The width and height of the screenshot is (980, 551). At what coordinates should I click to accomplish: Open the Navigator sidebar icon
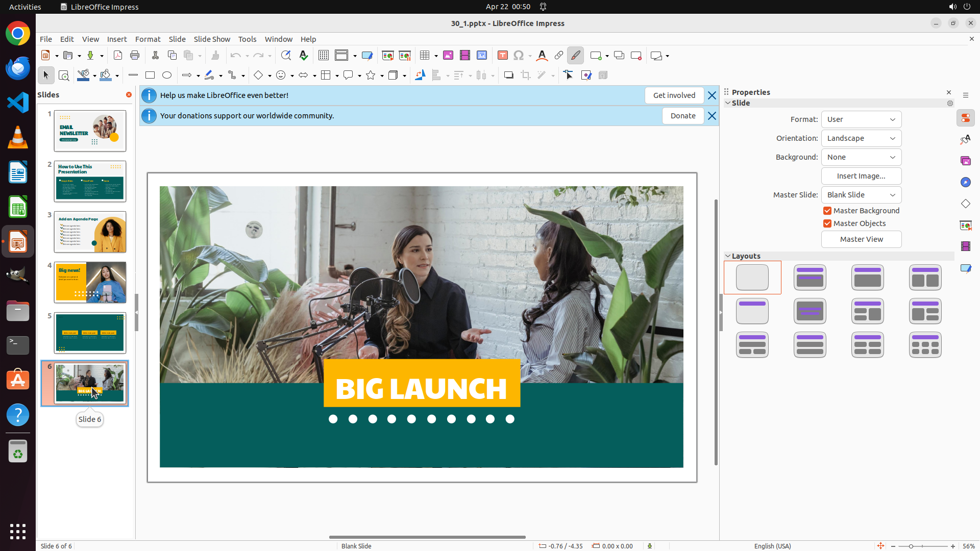coord(965,182)
